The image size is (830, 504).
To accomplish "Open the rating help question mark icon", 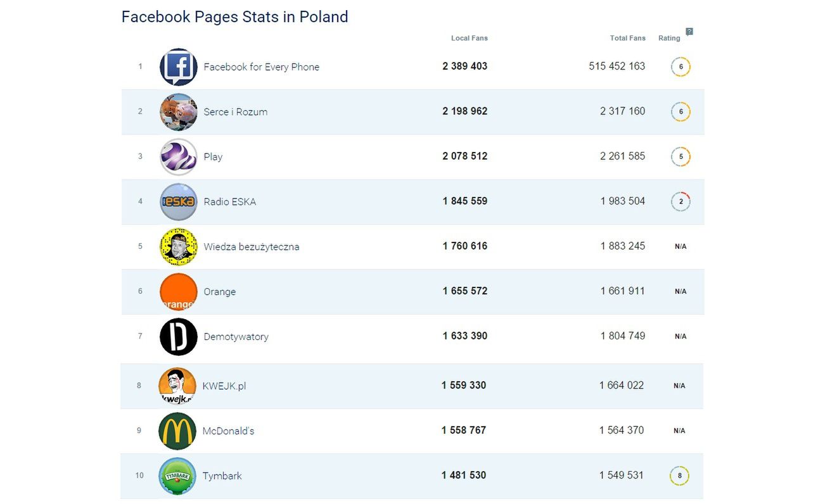I will click(689, 32).
